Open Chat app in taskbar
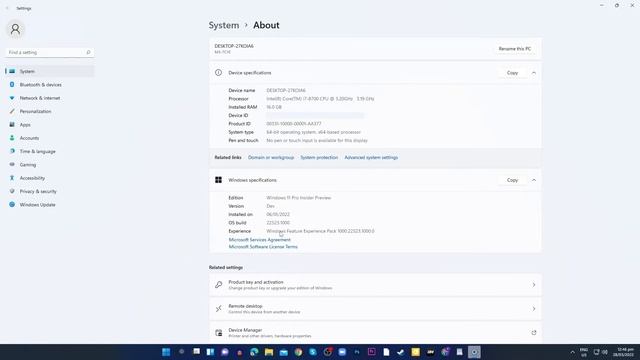The height and width of the screenshot is (360, 640). point(225,352)
